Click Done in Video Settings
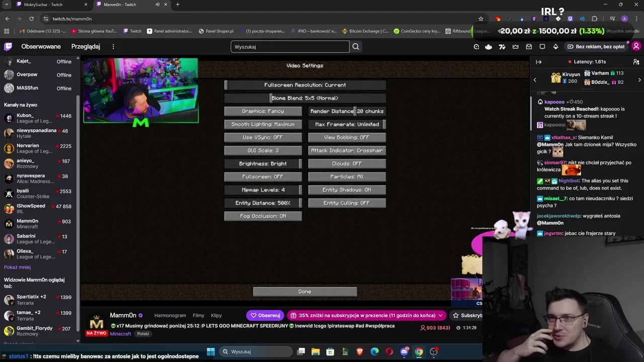 [x=305, y=292]
